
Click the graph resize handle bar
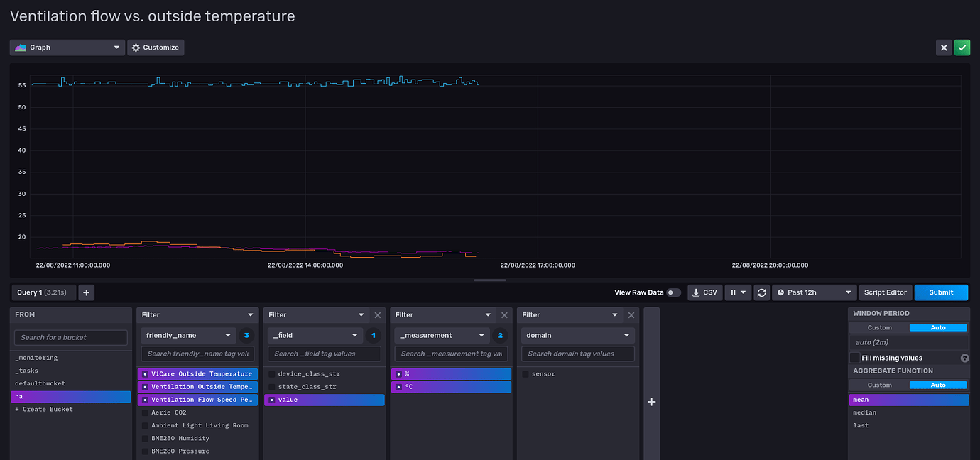pos(490,280)
